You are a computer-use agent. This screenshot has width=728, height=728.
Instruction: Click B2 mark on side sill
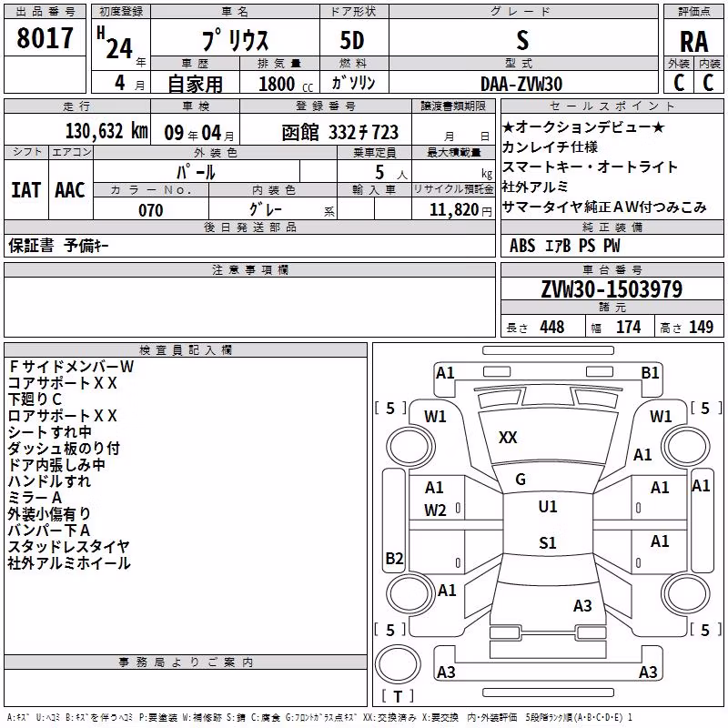(x=394, y=558)
